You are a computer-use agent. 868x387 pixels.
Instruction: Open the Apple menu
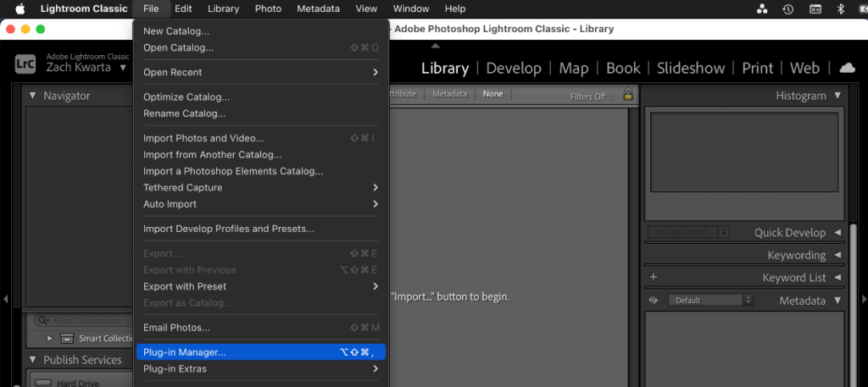tap(20, 8)
